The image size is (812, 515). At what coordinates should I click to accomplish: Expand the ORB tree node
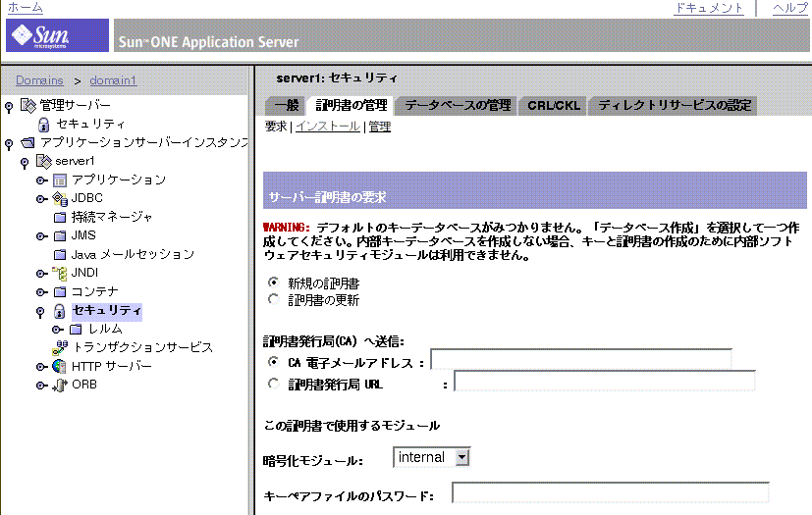coord(41,386)
